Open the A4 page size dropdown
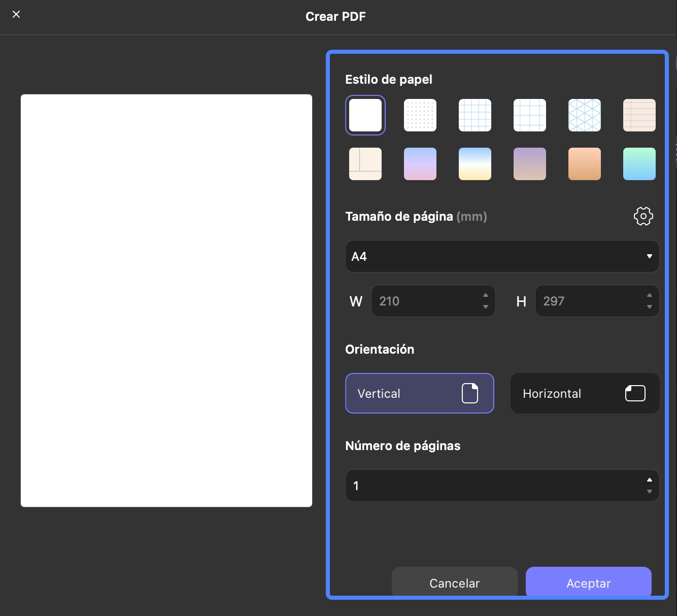This screenshot has width=677, height=616. (502, 256)
